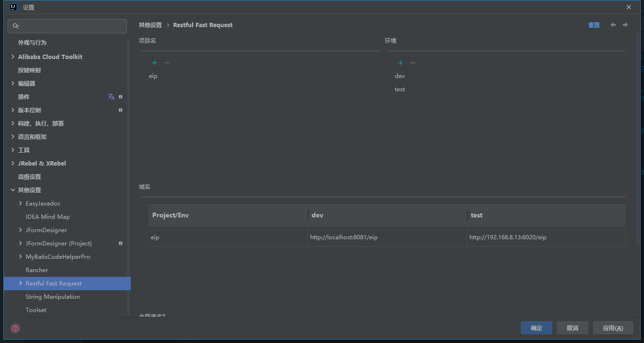Click the translation icon beside 插件
Viewport: 644px width, 343px height.
tap(111, 97)
